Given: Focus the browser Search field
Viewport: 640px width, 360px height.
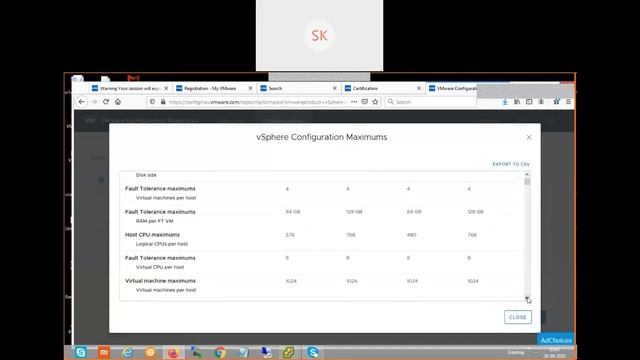Looking at the screenshot, I should click(x=430, y=102).
